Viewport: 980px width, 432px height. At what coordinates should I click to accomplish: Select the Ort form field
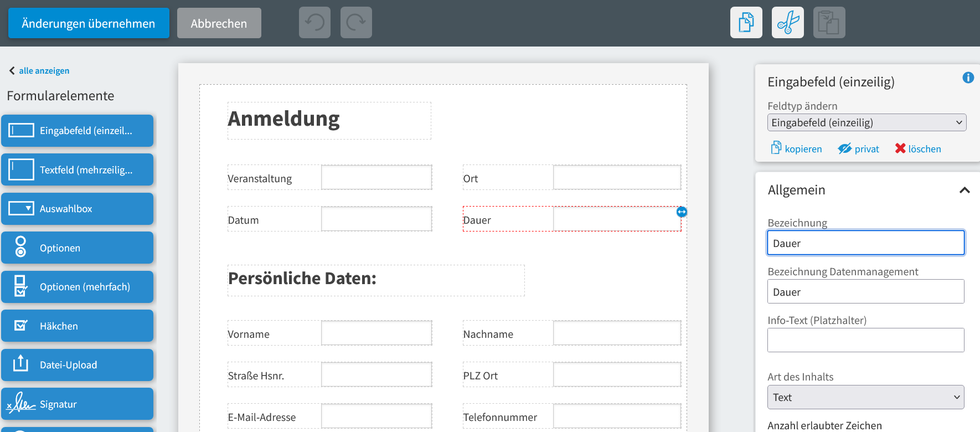tap(572, 177)
